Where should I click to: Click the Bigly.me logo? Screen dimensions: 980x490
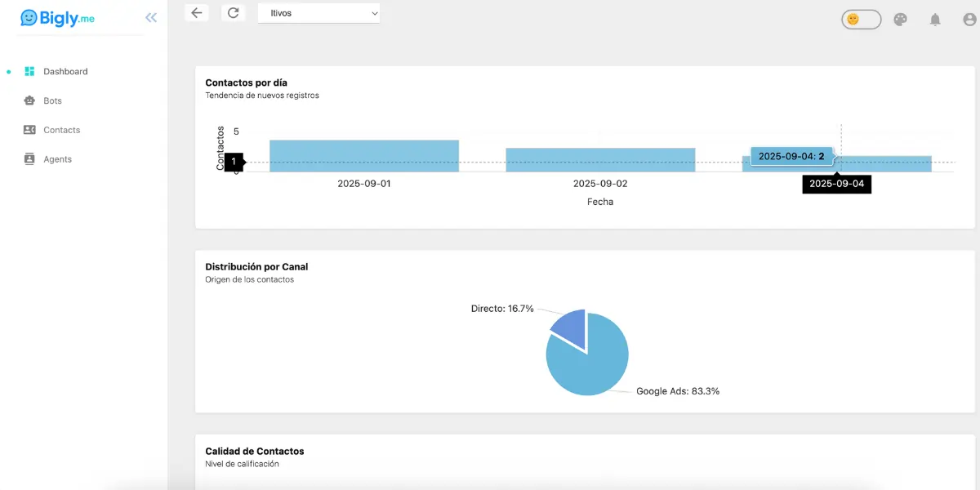coord(57,18)
